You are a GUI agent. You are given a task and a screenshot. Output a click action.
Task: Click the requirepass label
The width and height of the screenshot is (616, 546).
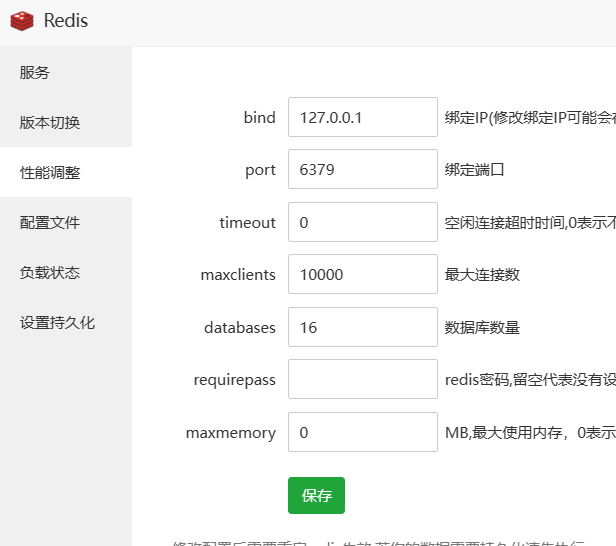point(235,380)
